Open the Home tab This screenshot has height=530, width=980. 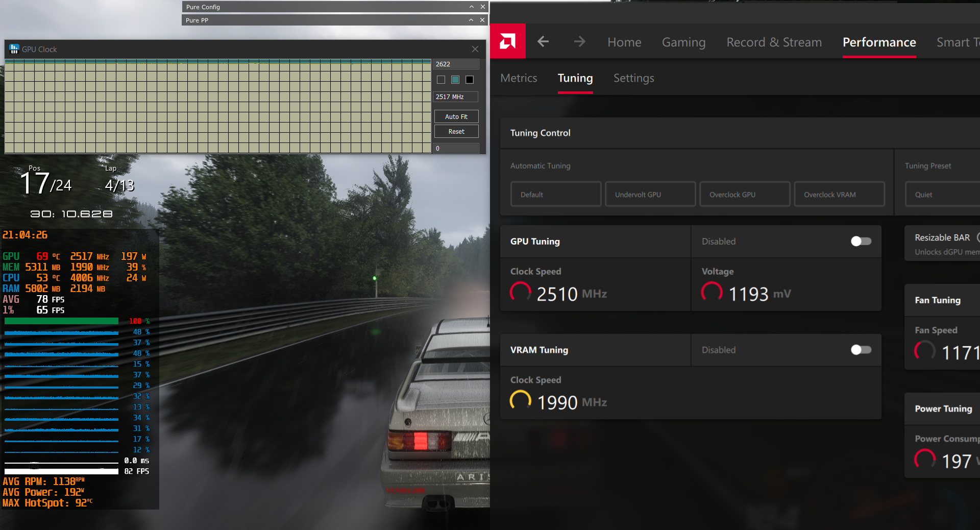pos(624,42)
